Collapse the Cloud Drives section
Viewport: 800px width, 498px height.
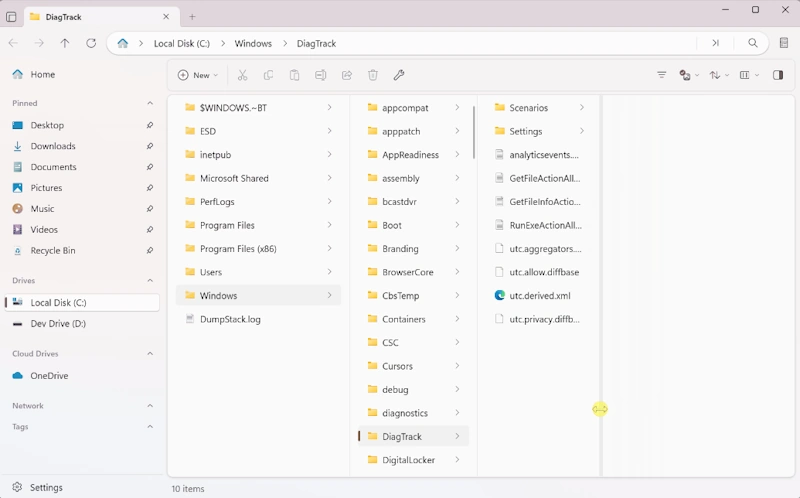[x=150, y=354]
